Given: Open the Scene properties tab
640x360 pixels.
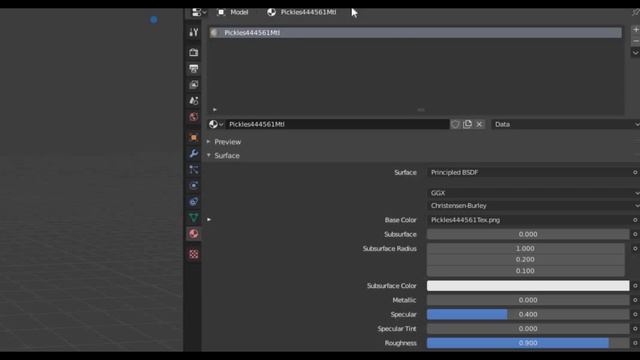Looking at the screenshot, I should coord(193,101).
